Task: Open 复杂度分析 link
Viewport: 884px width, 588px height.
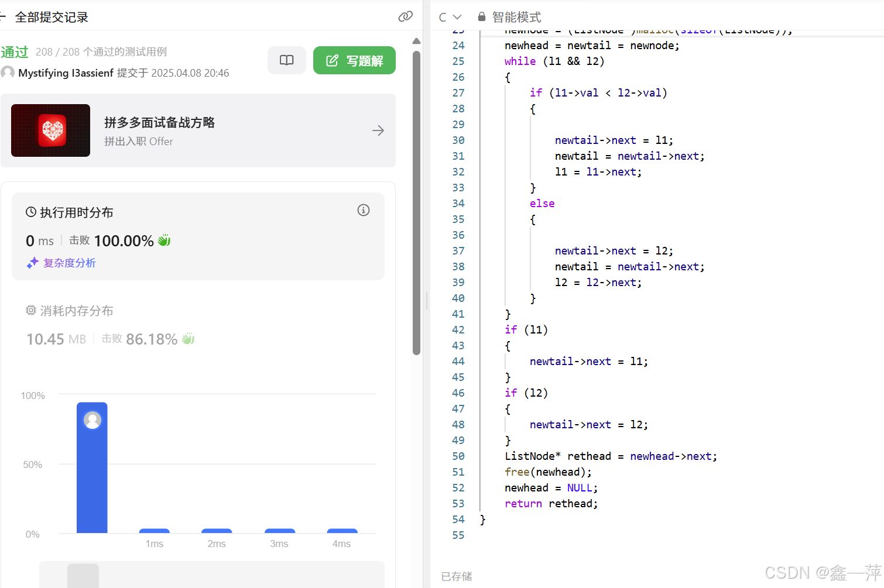Action: pyautogui.click(x=70, y=263)
